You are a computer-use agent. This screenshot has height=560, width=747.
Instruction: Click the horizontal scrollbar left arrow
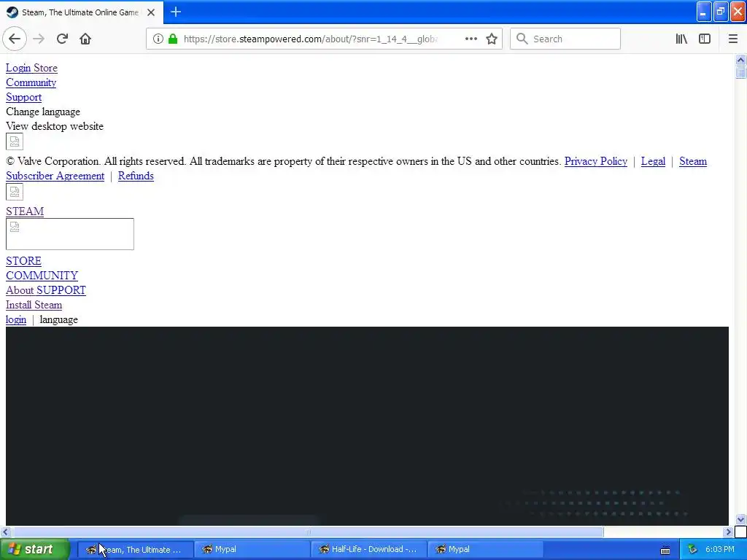tap(6, 532)
